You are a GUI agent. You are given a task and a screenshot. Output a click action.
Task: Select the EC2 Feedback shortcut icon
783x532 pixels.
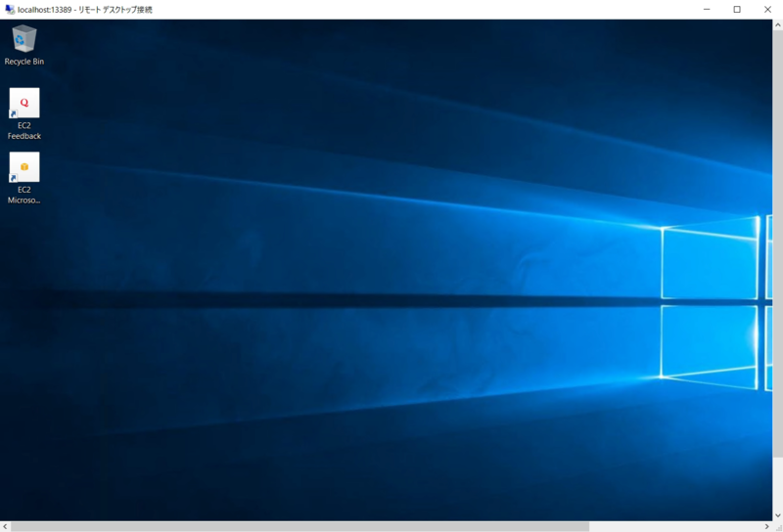point(23,103)
